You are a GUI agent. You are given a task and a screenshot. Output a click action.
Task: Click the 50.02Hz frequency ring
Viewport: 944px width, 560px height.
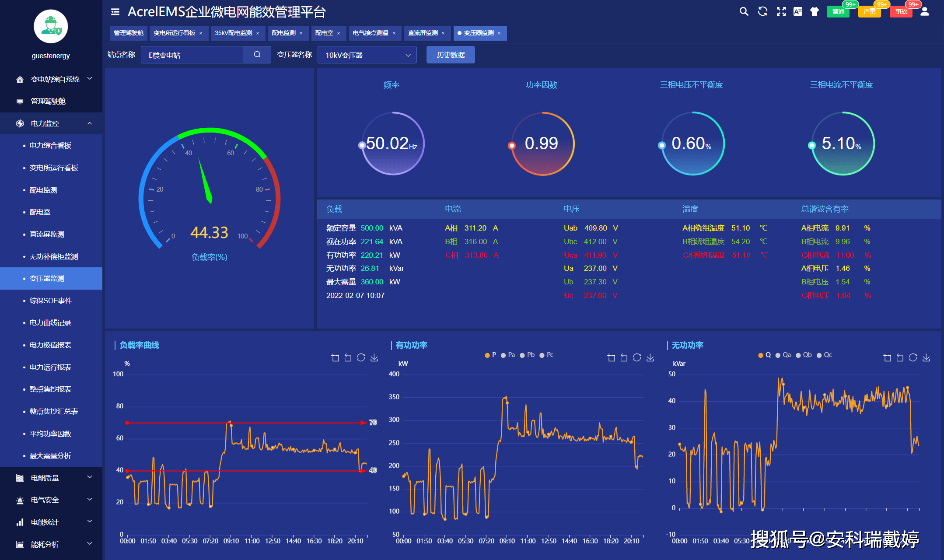[x=392, y=143]
